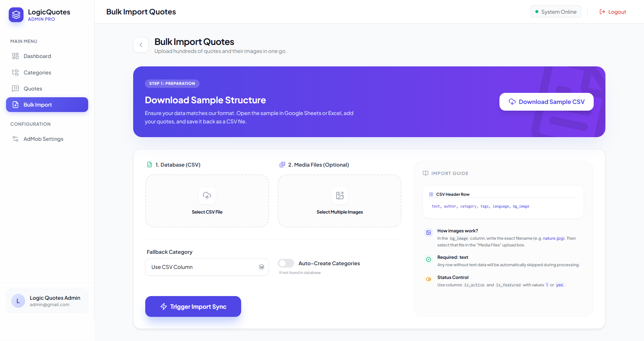This screenshot has width=644, height=341.
Task: Log out using the Logout link
Action: click(x=613, y=12)
